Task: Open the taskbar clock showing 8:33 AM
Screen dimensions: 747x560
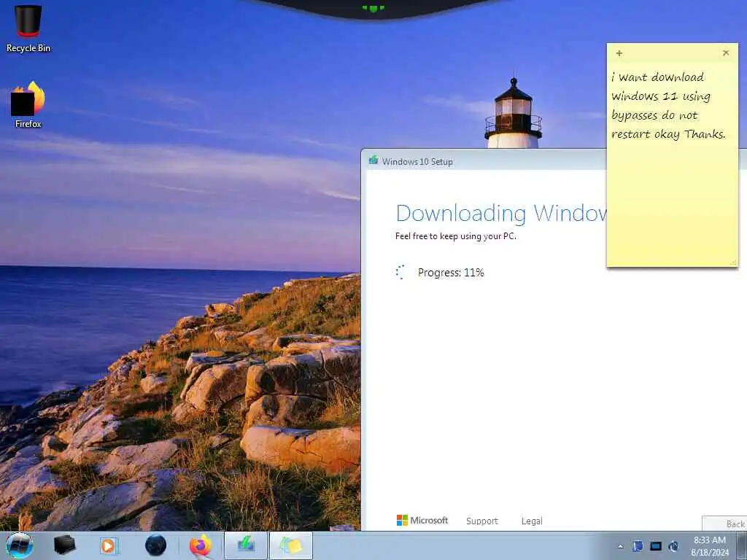Action: (710, 546)
